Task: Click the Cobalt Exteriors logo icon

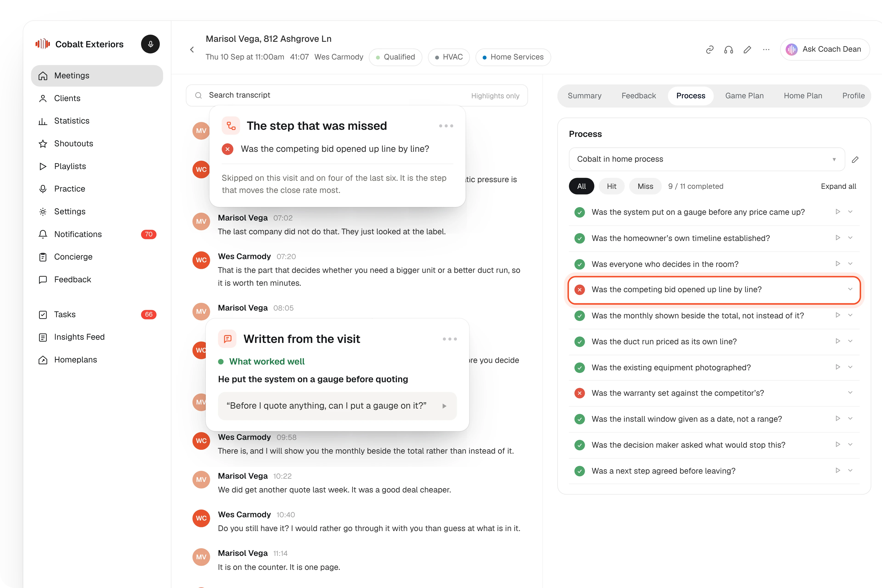Action: coord(42,44)
